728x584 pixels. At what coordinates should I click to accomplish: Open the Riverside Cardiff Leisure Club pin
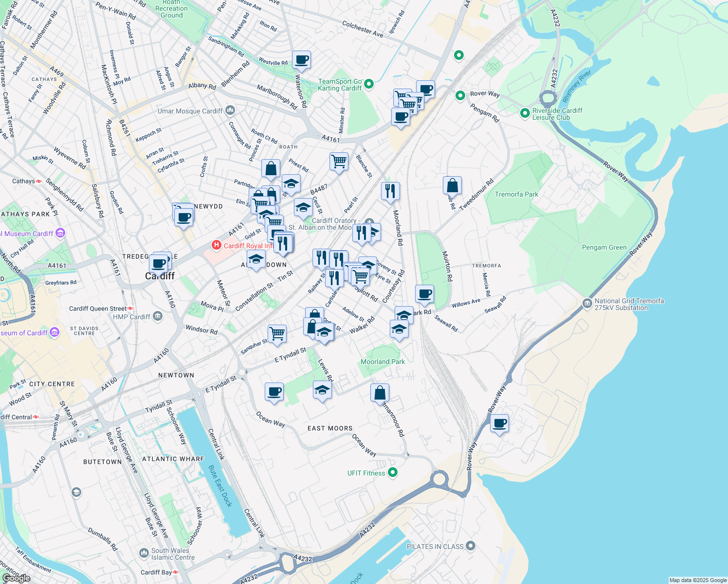(x=525, y=113)
